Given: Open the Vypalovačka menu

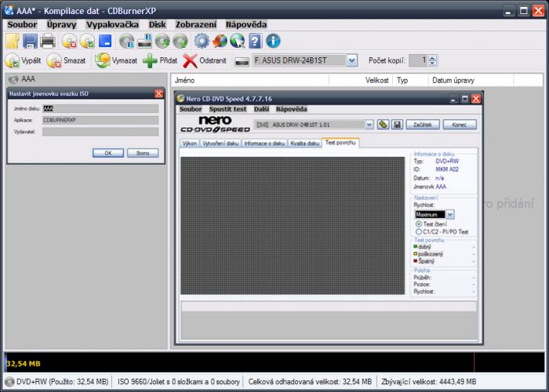Looking at the screenshot, I should [112, 24].
